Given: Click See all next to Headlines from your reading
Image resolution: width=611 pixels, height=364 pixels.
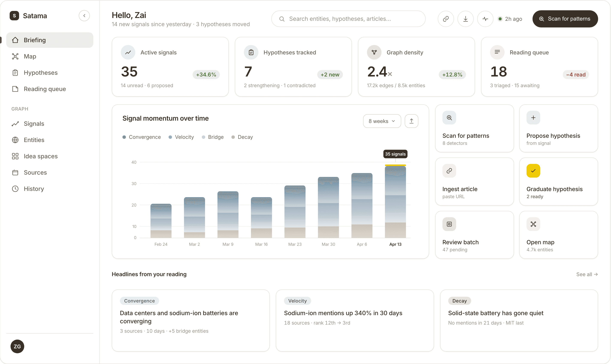Looking at the screenshot, I should point(587,274).
